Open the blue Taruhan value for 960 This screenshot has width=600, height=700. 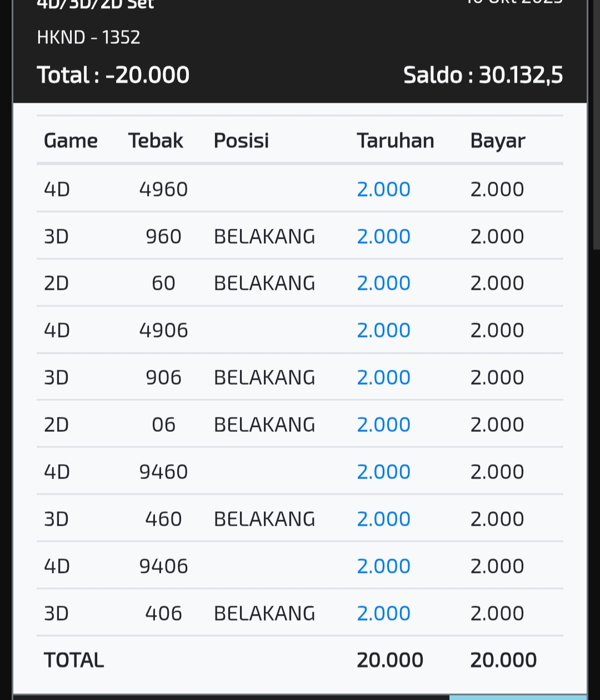[383, 236]
